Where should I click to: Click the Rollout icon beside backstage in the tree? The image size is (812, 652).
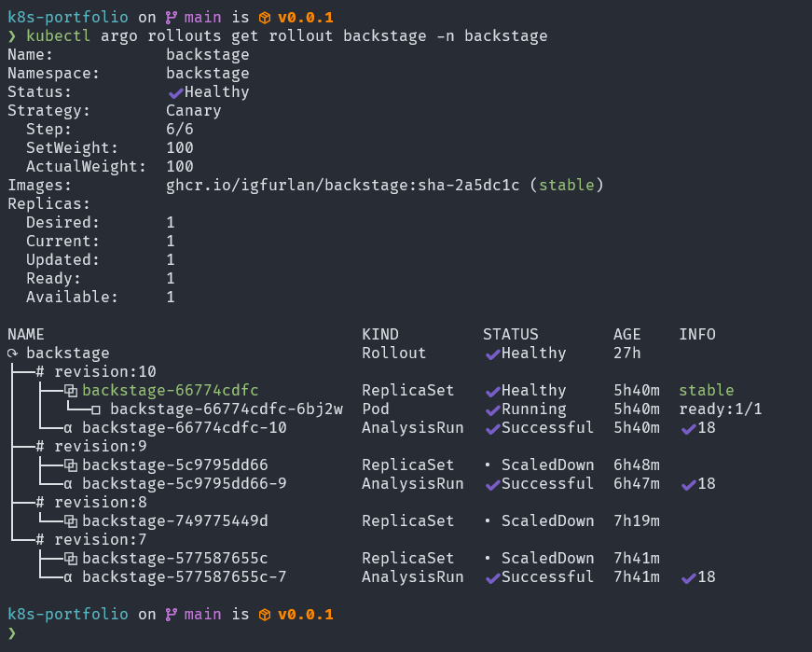coord(13,354)
